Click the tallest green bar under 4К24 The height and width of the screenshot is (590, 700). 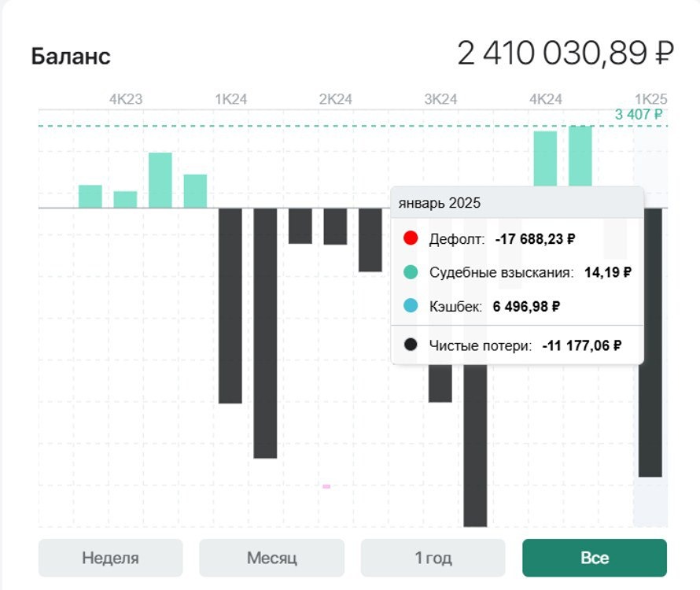click(580, 156)
